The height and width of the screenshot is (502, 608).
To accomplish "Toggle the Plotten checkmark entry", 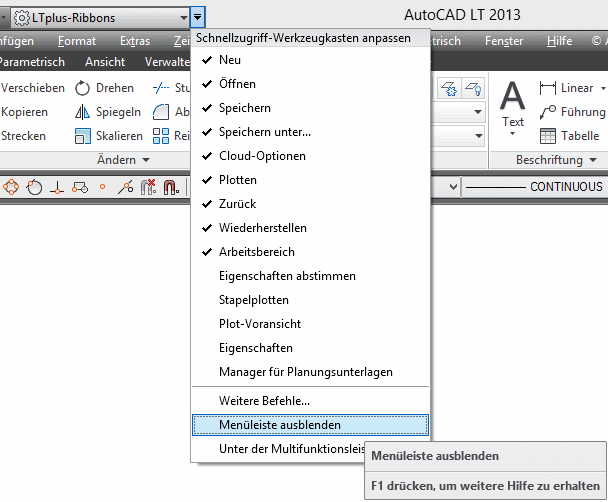I will tap(238, 180).
